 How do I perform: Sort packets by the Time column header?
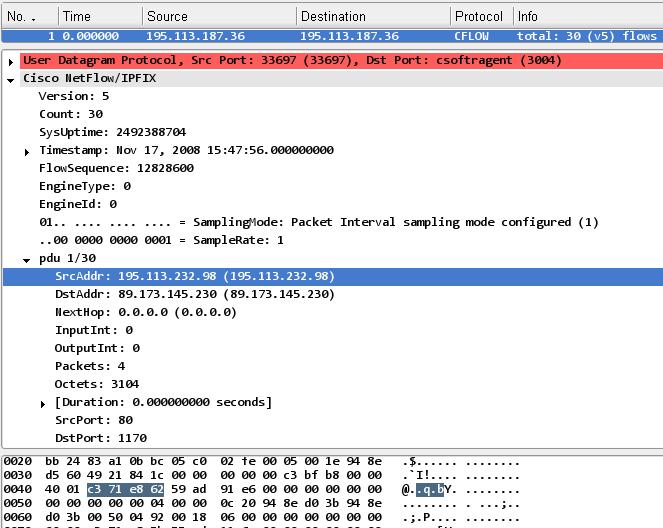pyautogui.click(x=100, y=17)
